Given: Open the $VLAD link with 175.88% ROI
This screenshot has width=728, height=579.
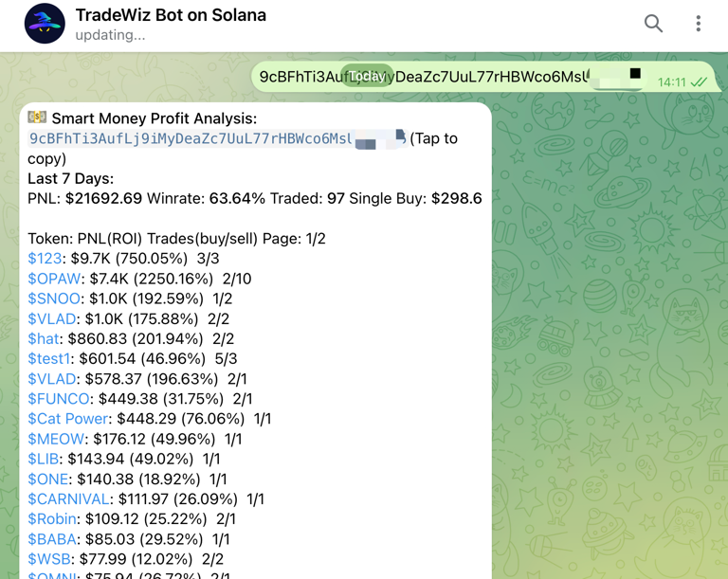Looking at the screenshot, I should 52,318.
